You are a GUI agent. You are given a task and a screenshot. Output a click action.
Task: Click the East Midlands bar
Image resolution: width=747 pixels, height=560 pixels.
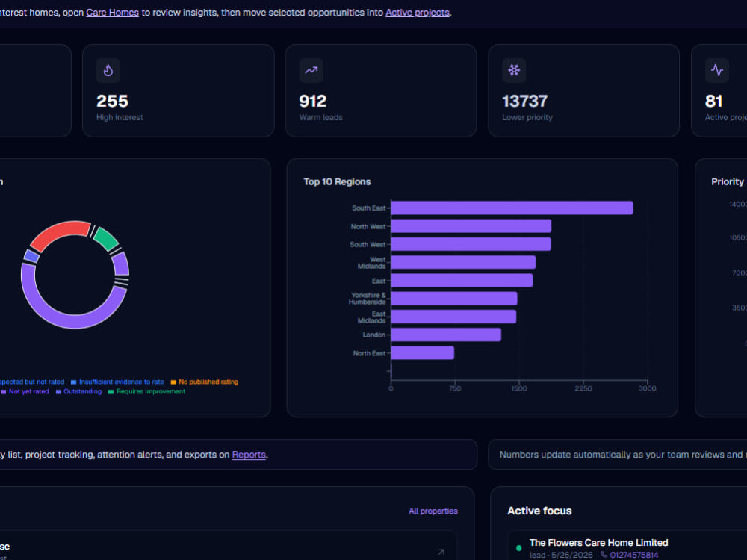coord(453,316)
